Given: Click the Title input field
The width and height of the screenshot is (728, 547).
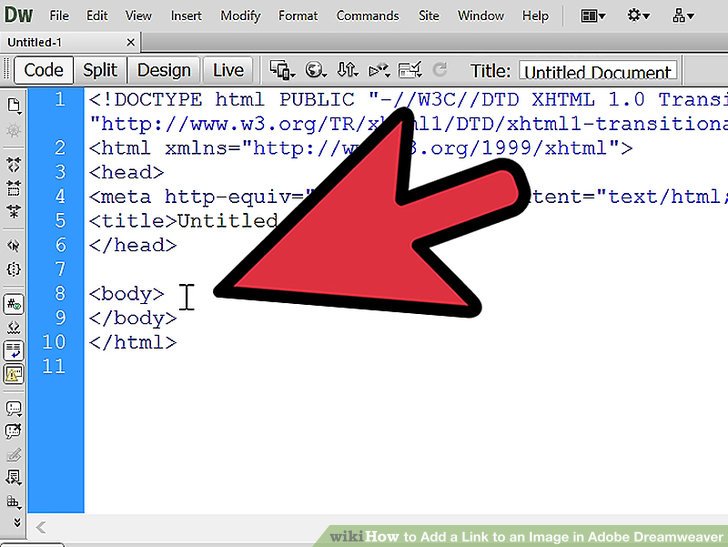Looking at the screenshot, I should click(598, 71).
